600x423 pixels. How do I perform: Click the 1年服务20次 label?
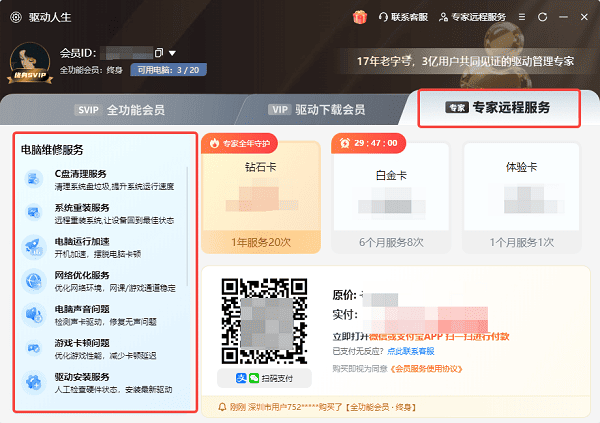[x=261, y=242]
